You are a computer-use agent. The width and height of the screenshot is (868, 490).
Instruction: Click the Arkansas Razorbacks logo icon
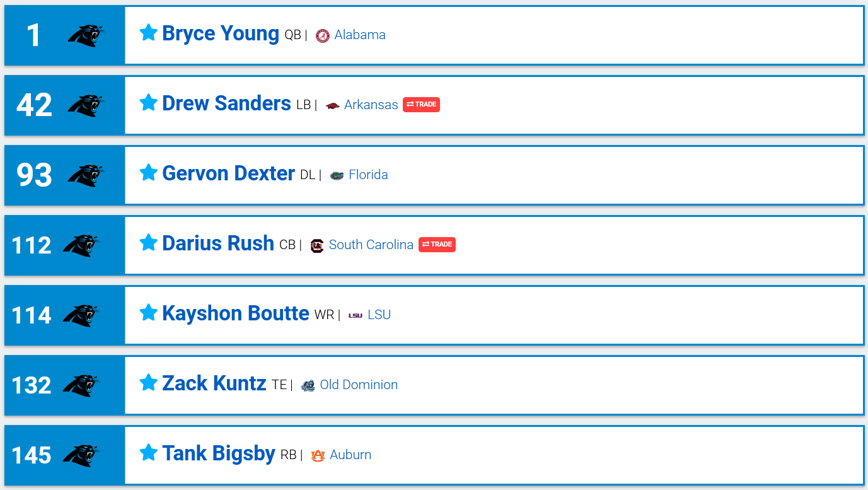332,106
